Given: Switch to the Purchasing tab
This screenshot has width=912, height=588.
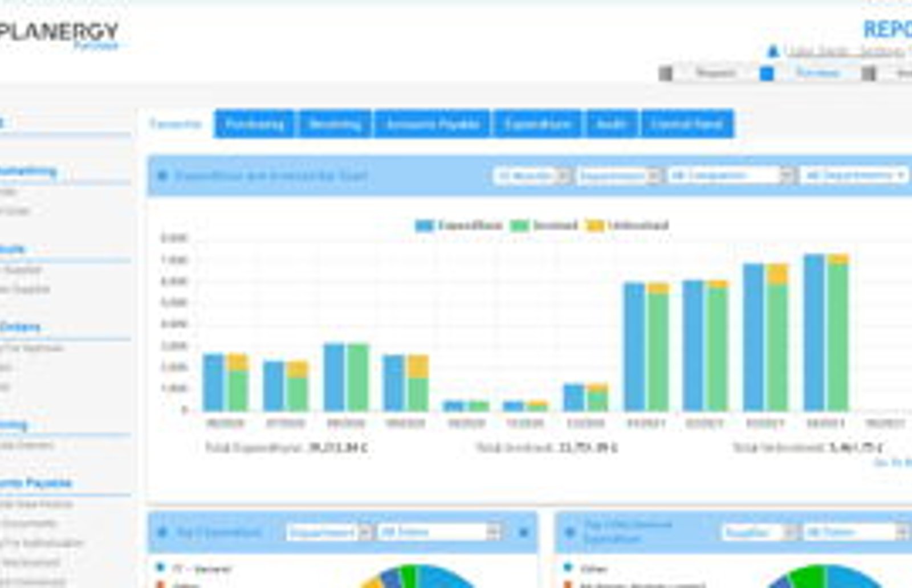Looking at the screenshot, I should [254, 124].
